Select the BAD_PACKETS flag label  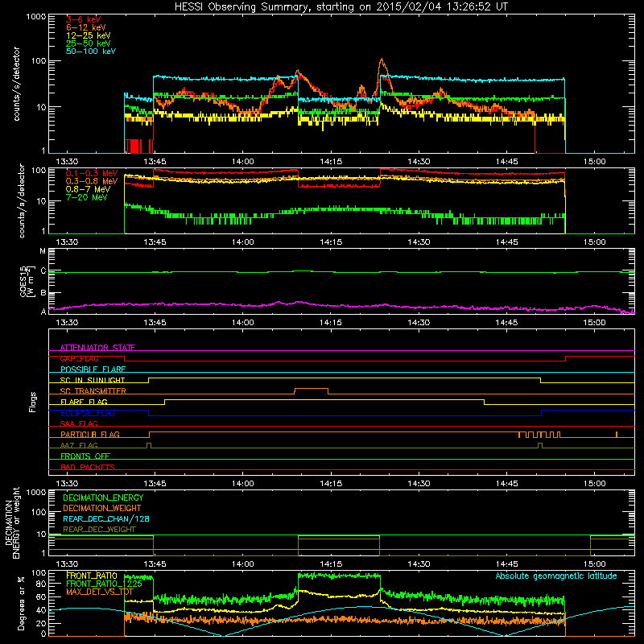88,467
